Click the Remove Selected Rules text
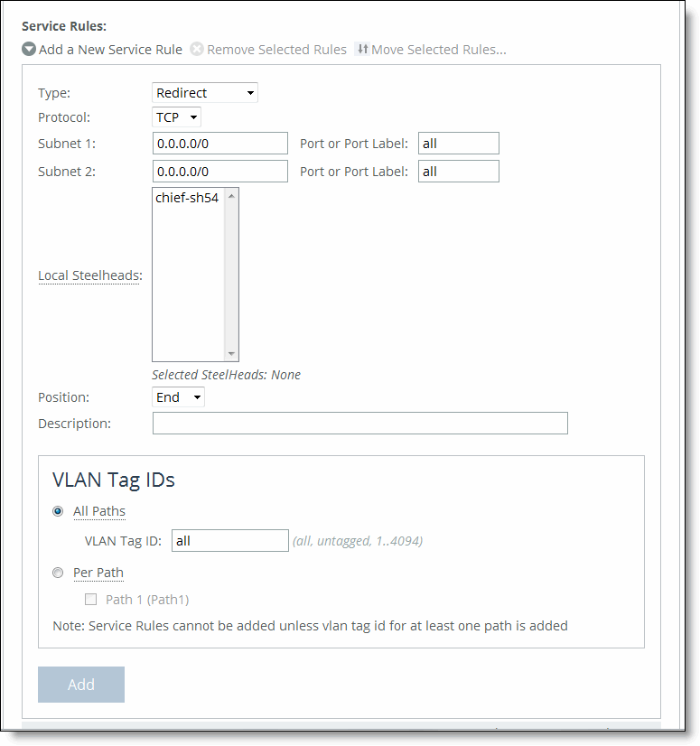The width and height of the screenshot is (700, 746). pos(277,50)
